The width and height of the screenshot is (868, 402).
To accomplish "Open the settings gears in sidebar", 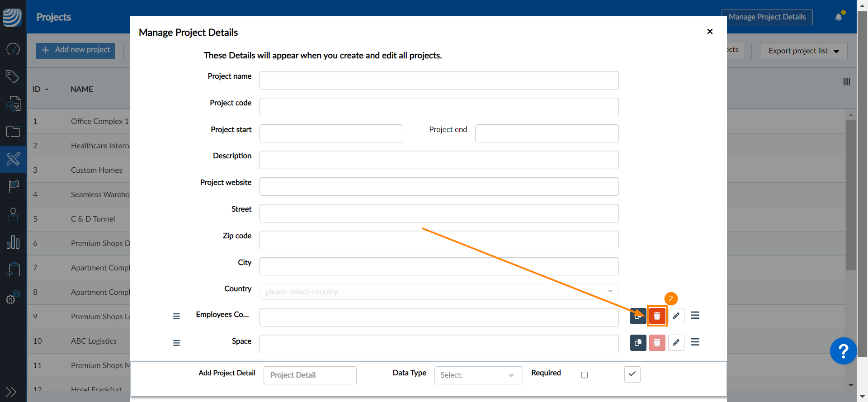I will 13,297.
